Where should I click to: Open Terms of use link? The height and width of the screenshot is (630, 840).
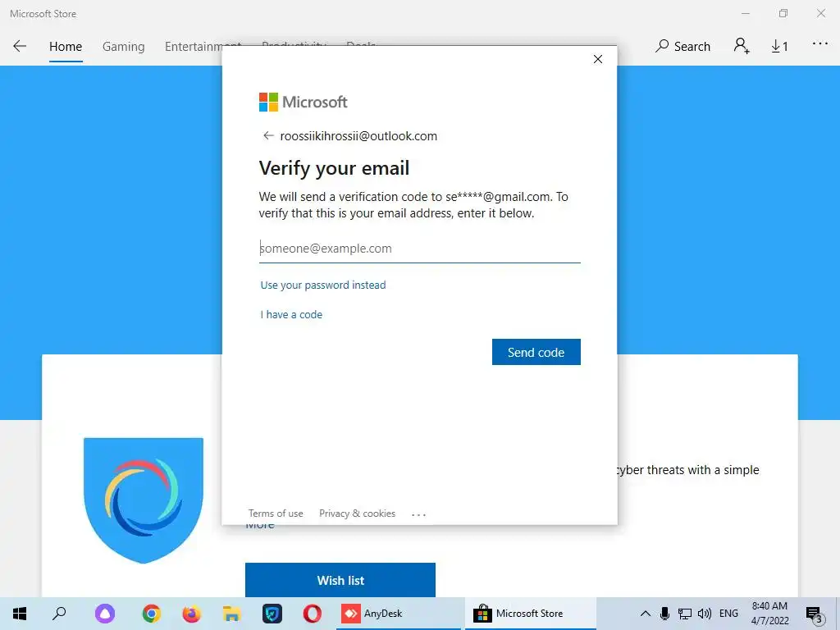click(276, 514)
